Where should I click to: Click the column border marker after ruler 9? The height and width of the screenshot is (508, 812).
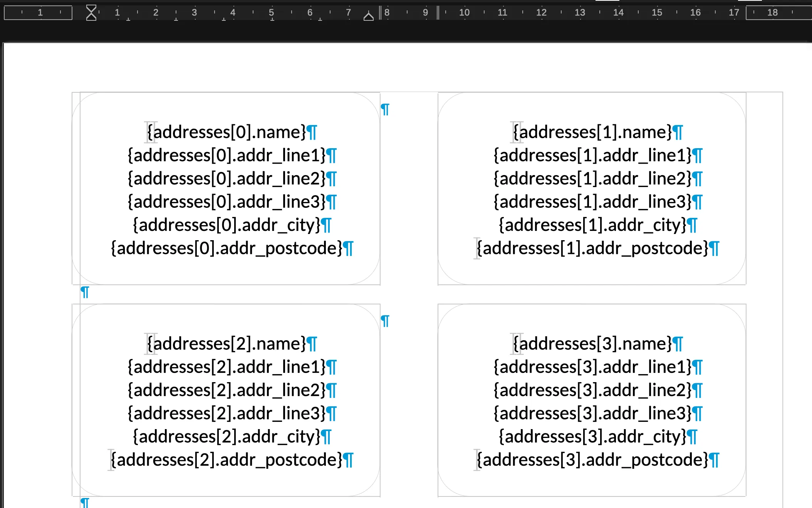coord(438,12)
